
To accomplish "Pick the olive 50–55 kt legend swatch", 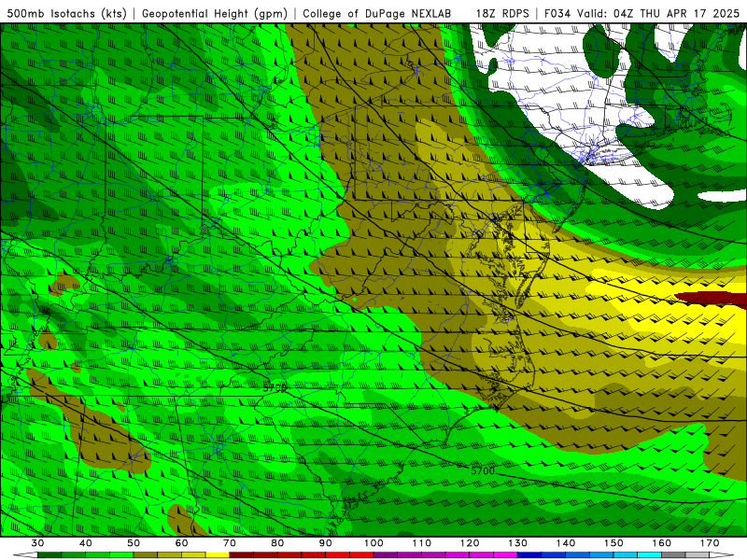I will 146,555.
